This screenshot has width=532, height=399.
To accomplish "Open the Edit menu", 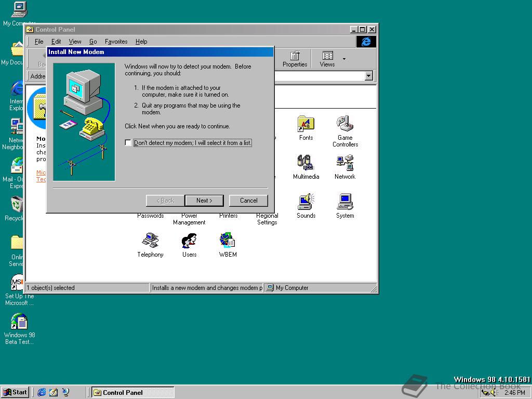I will tap(56, 42).
